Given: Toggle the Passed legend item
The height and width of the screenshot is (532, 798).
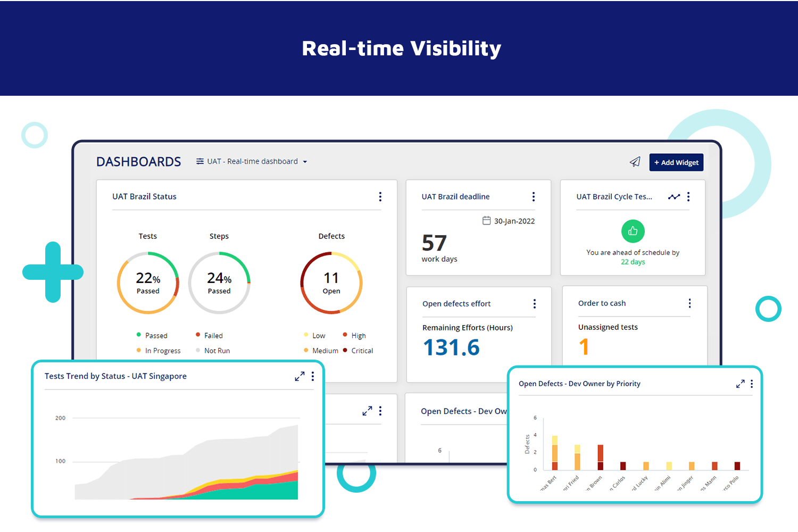Looking at the screenshot, I should (152, 336).
